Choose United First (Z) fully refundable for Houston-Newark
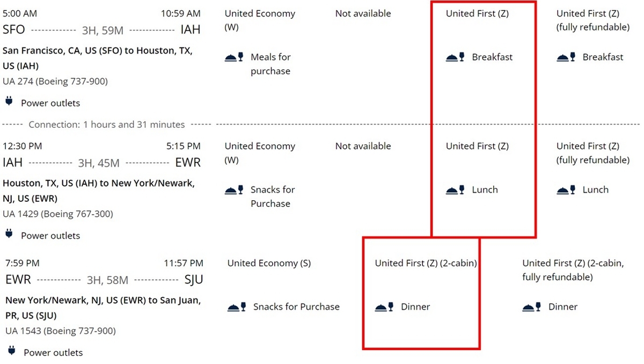 pyautogui.click(x=592, y=153)
